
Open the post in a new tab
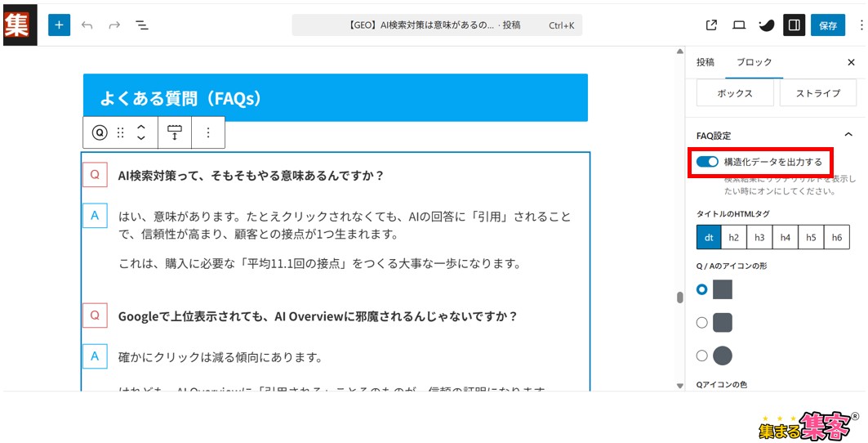pyautogui.click(x=711, y=25)
